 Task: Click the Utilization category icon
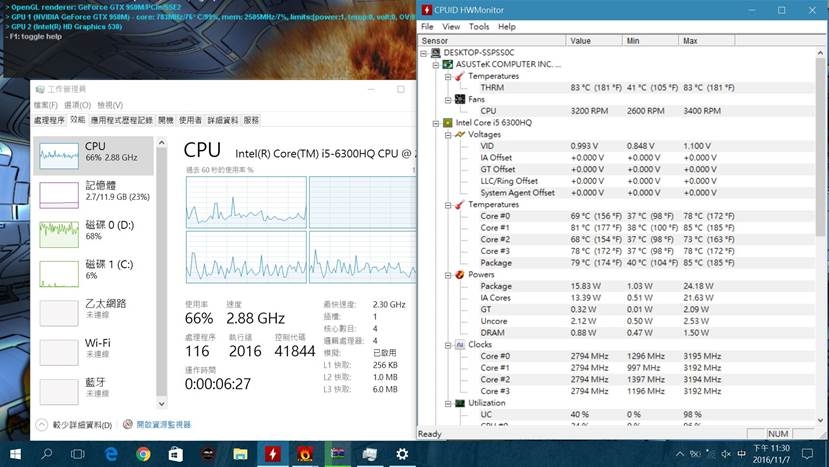tap(460, 403)
